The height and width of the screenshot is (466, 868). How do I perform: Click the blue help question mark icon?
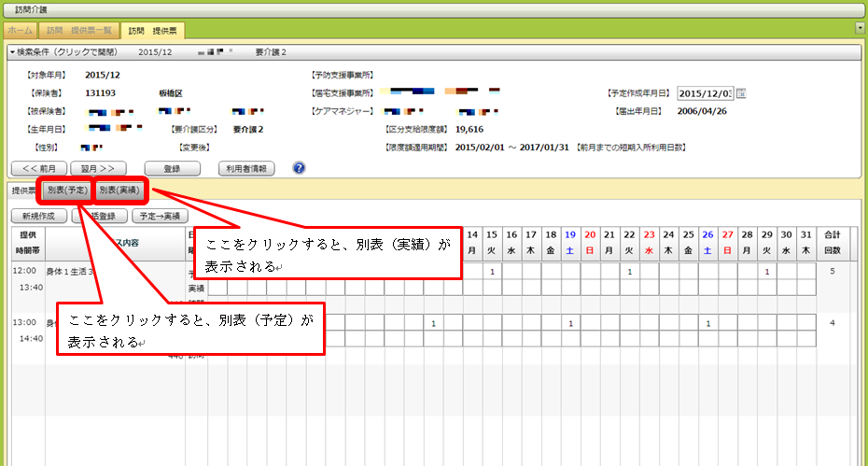click(299, 169)
